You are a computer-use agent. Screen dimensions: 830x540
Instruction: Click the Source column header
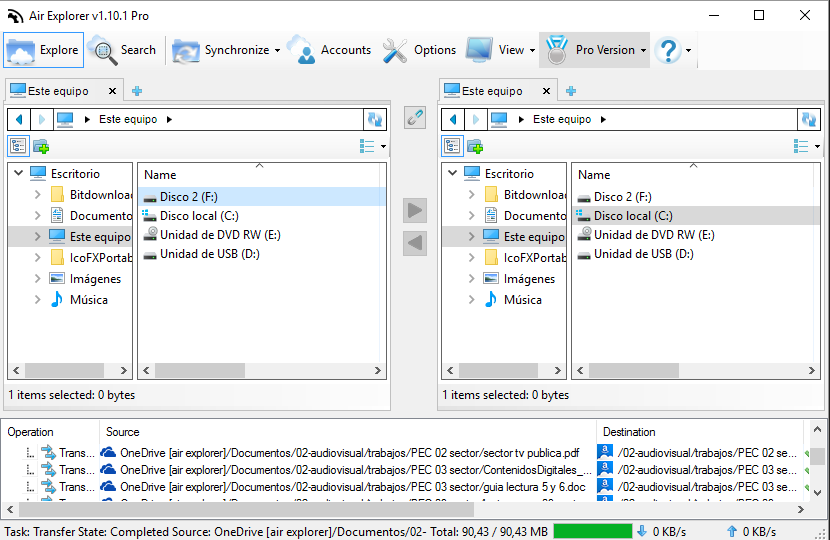(x=348, y=432)
